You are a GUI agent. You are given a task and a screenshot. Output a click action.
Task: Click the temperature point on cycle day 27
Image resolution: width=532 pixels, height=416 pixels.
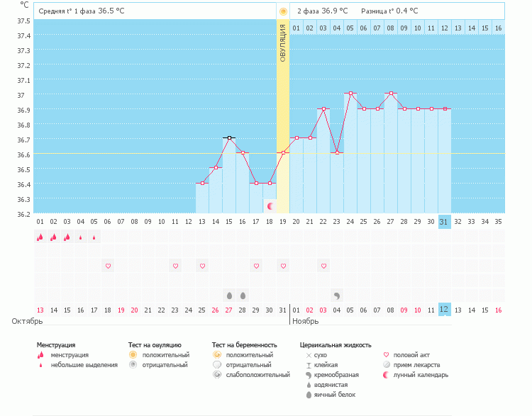pos(391,94)
